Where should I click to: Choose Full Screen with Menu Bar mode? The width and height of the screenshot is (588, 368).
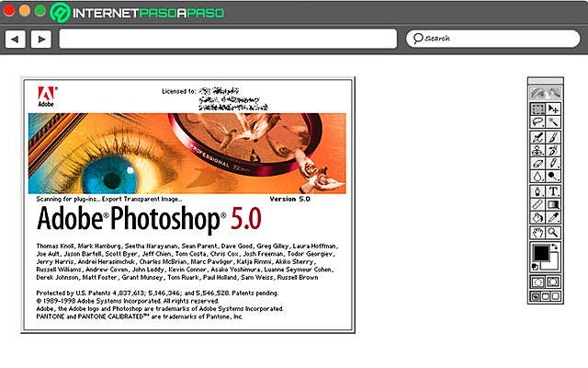pos(546,296)
